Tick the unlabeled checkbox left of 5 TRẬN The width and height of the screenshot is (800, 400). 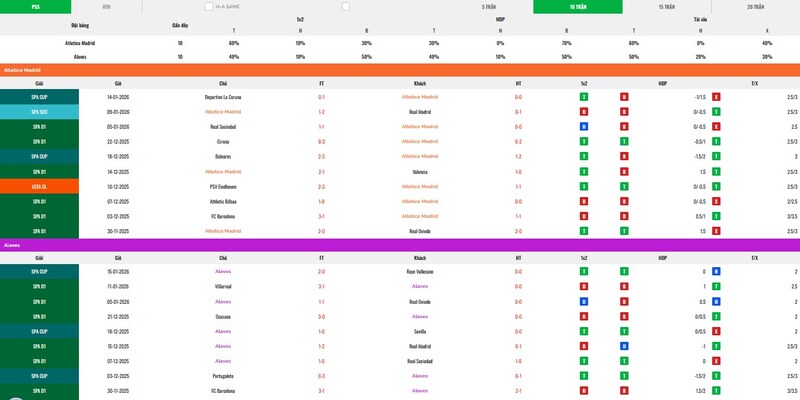[x=346, y=6]
